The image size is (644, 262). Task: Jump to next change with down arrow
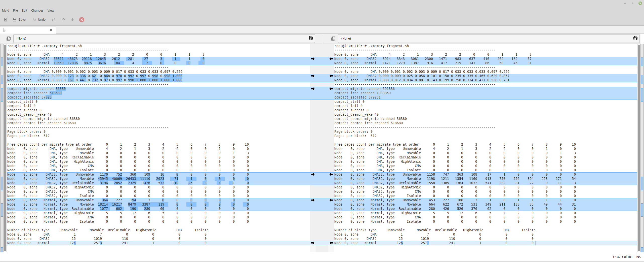(72, 20)
